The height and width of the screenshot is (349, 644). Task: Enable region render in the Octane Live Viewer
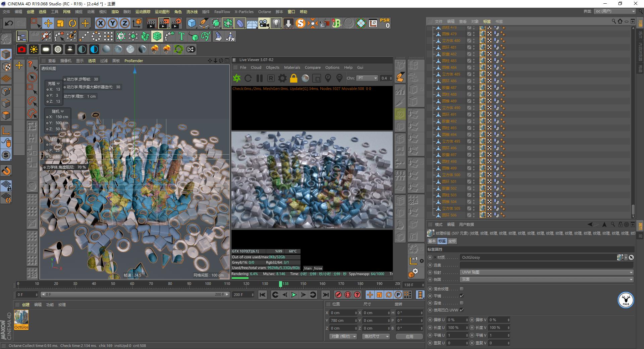click(317, 78)
